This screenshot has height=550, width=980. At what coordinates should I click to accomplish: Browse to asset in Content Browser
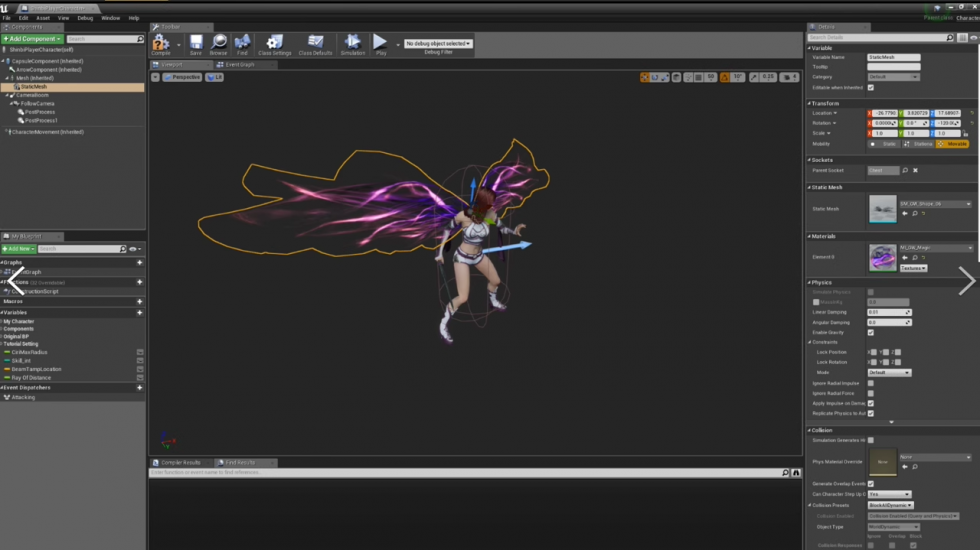219,43
